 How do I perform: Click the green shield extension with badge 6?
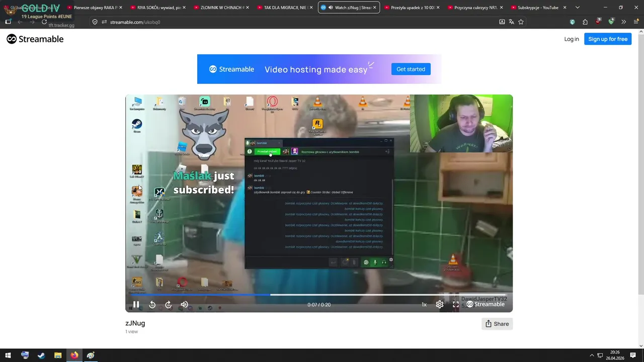(611, 22)
